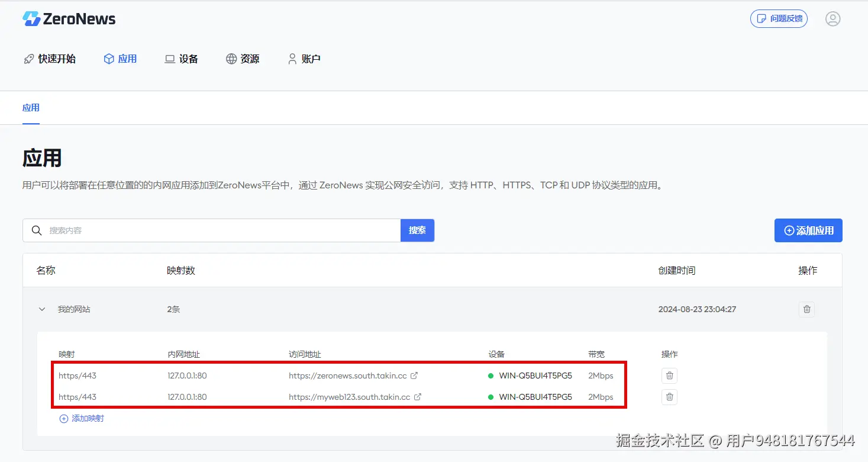Open the 快速开始 navigation item
868x462 pixels.
click(x=50, y=59)
